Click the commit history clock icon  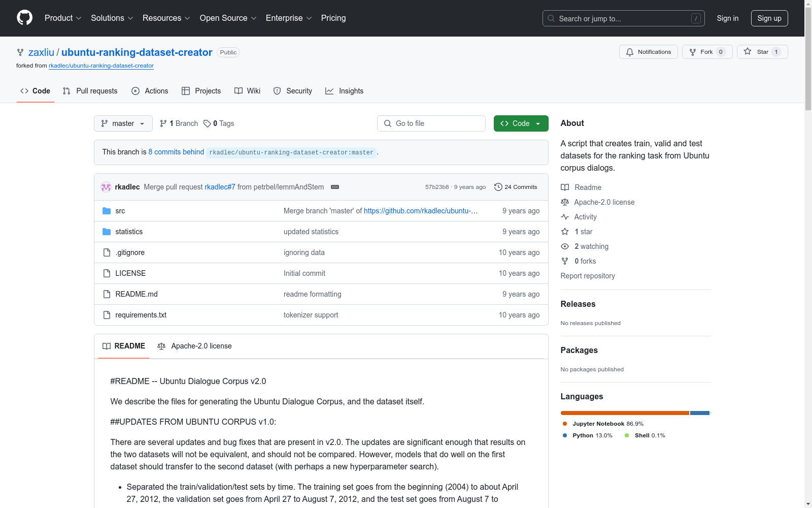coord(498,187)
